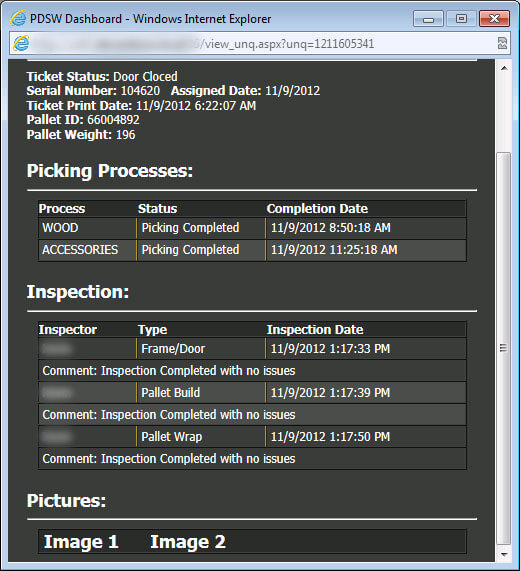Click the compatibility view icon in the address bar
The height and width of the screenshot is (571, 520).
[502, 43]
